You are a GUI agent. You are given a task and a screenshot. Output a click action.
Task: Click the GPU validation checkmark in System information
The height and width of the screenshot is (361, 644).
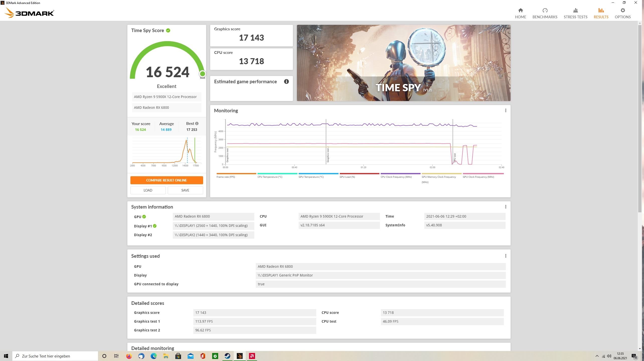click(144, 217)
